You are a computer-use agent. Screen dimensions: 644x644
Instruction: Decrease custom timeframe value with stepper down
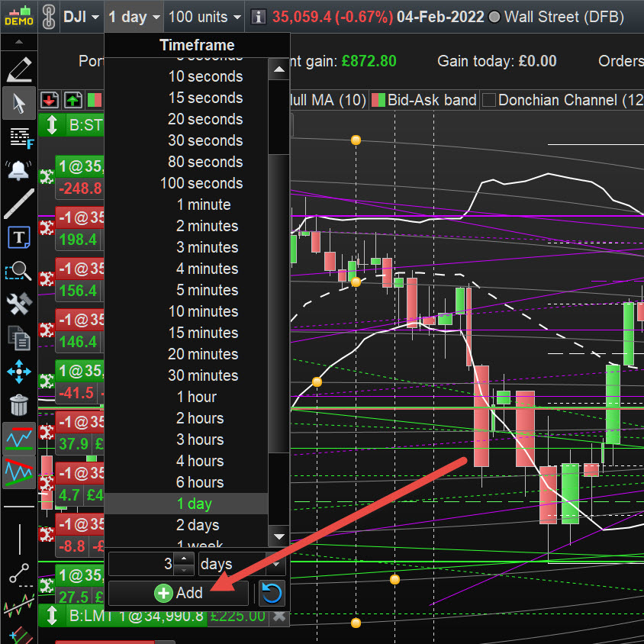click(184, 570)
